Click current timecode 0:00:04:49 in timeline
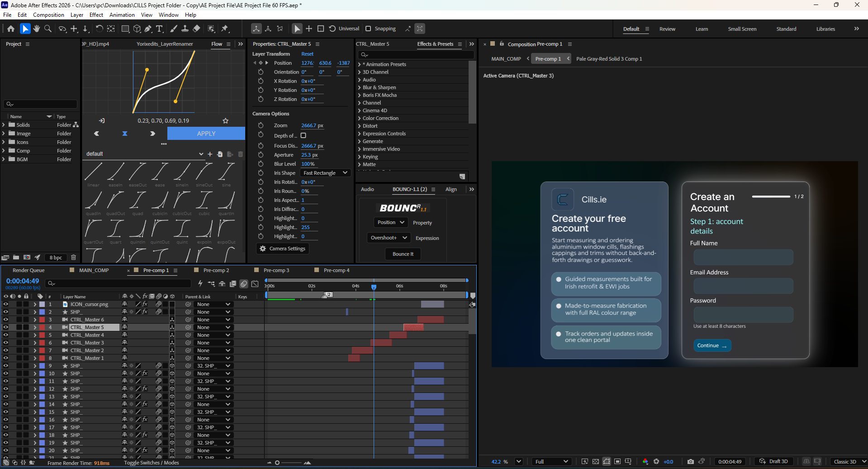 [x=23, y=281]
